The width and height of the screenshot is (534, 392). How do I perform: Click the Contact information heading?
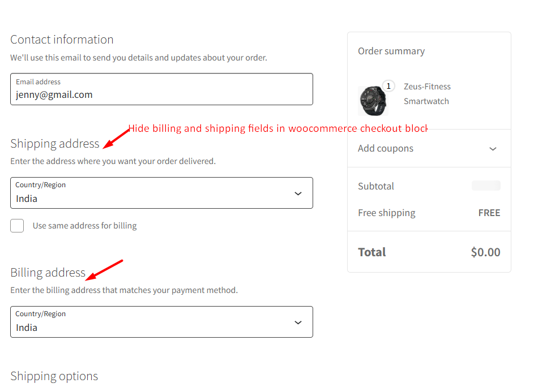(x=62, y=40)
